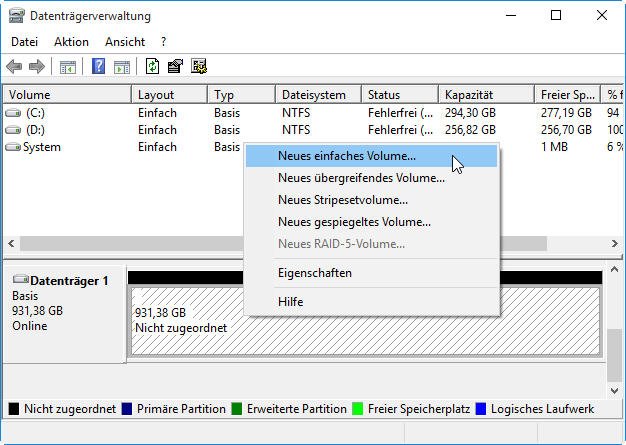
Task: Click NTFS in the (C:) row
Action: coord(296,113)
